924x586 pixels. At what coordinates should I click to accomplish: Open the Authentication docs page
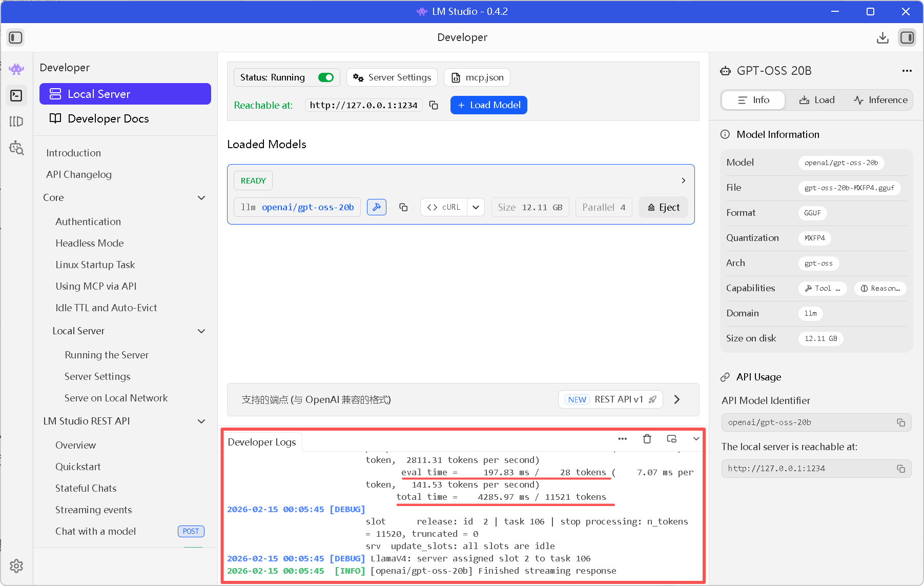88,221
